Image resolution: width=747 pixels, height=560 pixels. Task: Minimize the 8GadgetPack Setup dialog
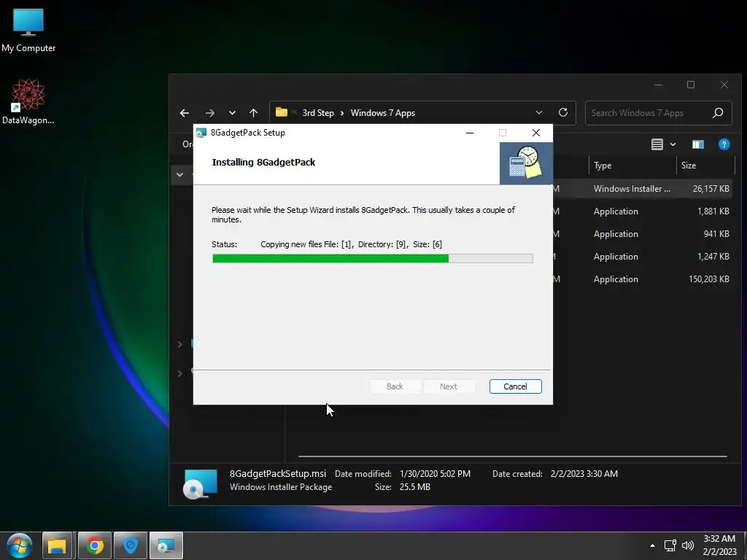[470, 133]
